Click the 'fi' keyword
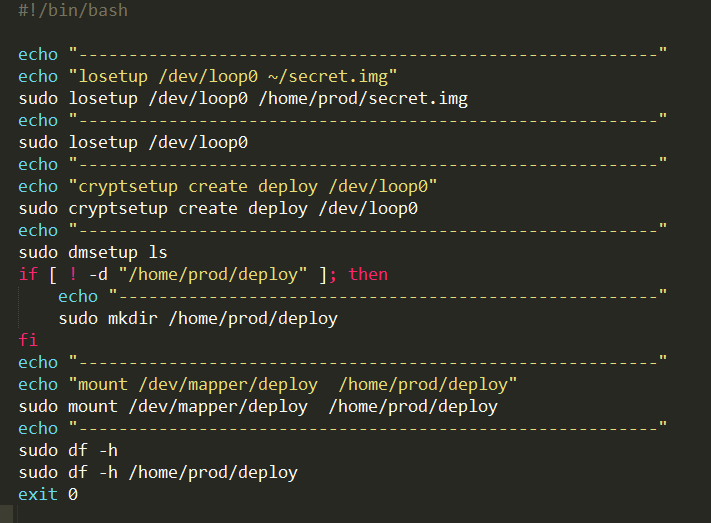 [x=28, y=340]
